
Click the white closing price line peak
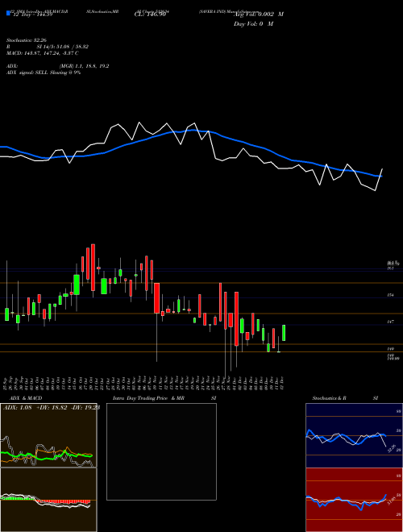(x=139, y=123)
